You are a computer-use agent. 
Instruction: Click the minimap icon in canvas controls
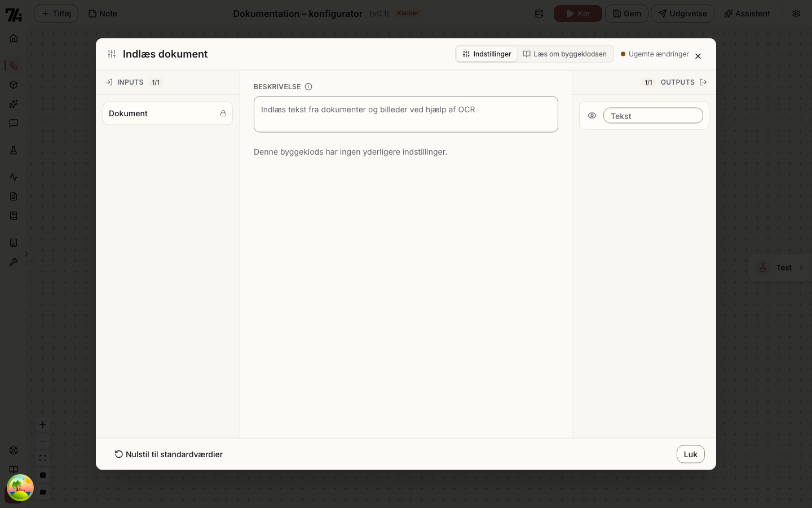point(43,492)
